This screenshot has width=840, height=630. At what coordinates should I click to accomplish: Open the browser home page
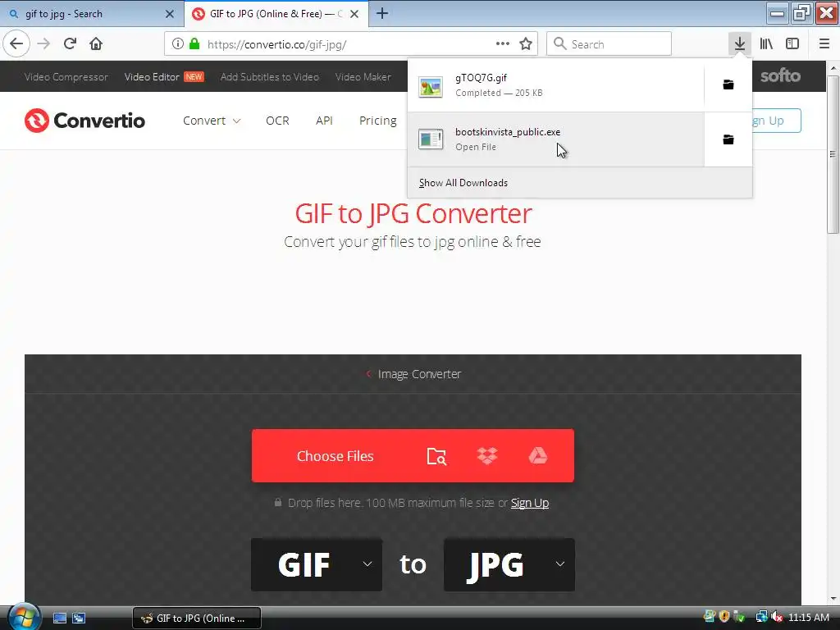click(96, 44)
